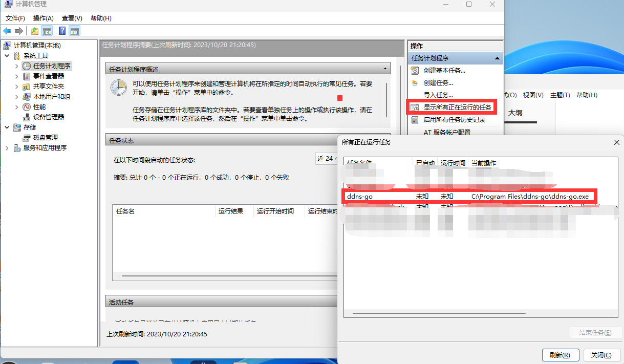Open the 近 24 小时 time range dropdown
This screenshot has height=364, width=624.
point(327,159)
